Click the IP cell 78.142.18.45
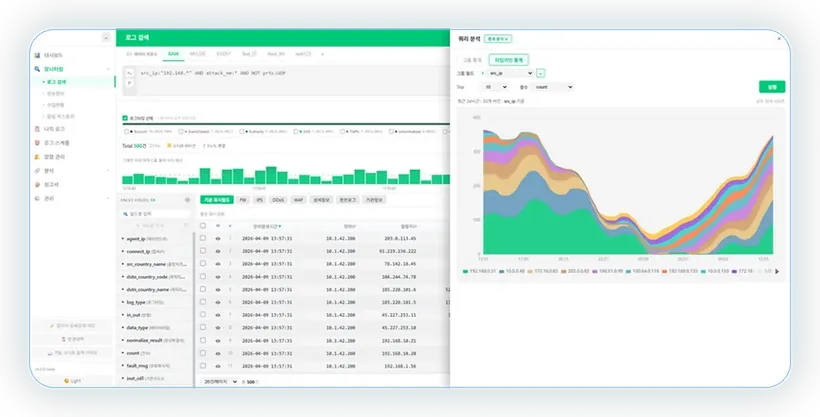Screen dimensions: 820x417 (x=401, y=264)
